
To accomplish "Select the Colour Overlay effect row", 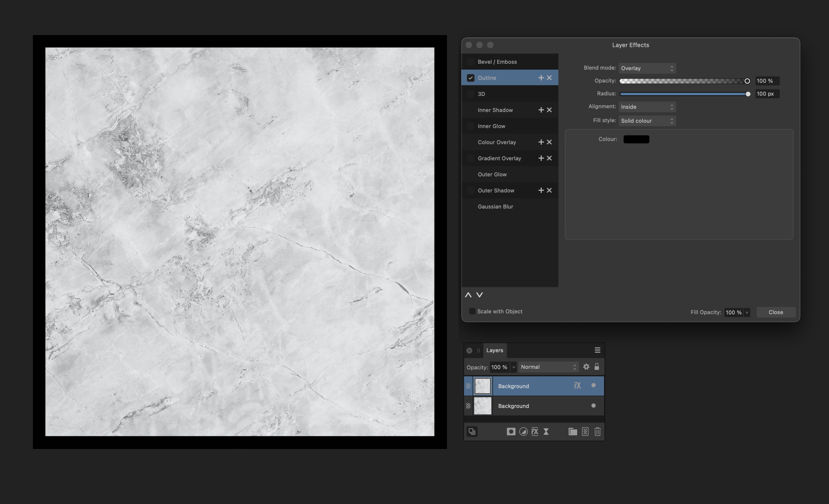I will (x=509, y=142).
